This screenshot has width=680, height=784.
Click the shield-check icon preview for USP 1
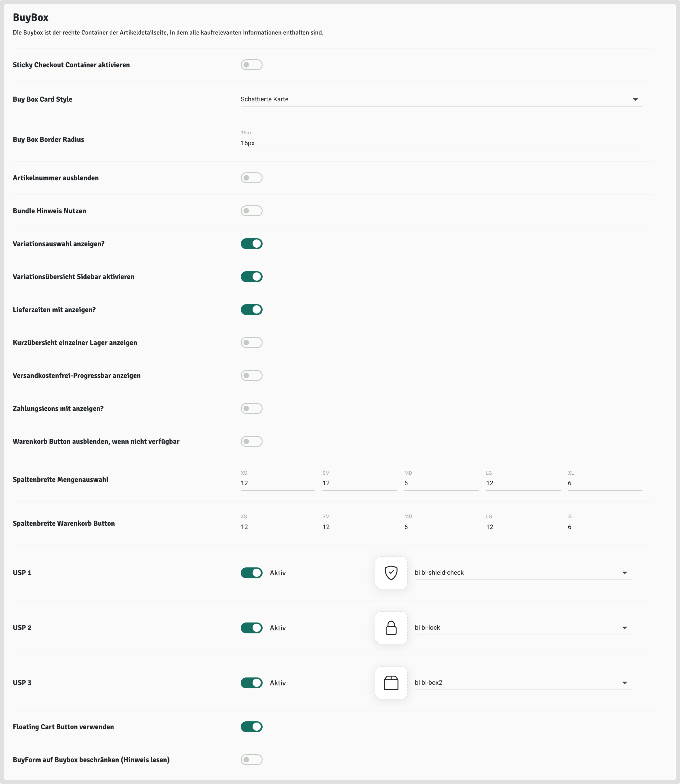[x=391, y=573]
